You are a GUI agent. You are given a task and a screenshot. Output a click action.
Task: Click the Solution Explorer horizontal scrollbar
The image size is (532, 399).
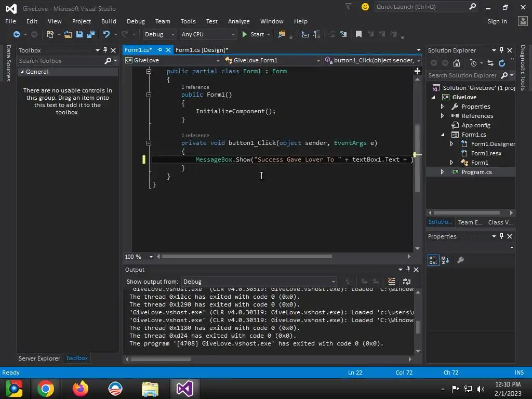pyautogui.click(x=467, y=212)
